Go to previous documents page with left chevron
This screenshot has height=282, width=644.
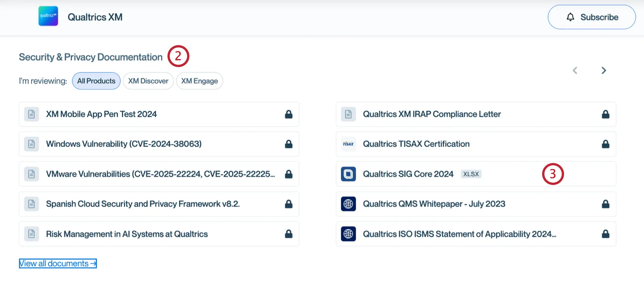pos(575,70)
